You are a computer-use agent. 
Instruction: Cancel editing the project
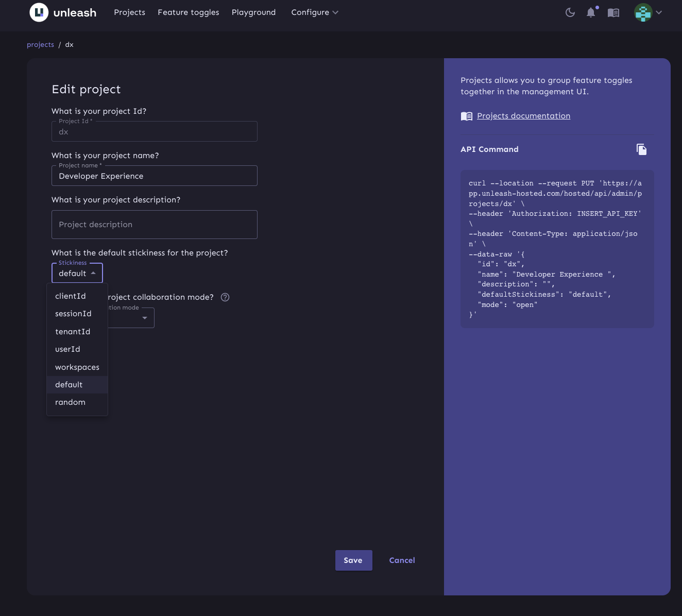402,560
